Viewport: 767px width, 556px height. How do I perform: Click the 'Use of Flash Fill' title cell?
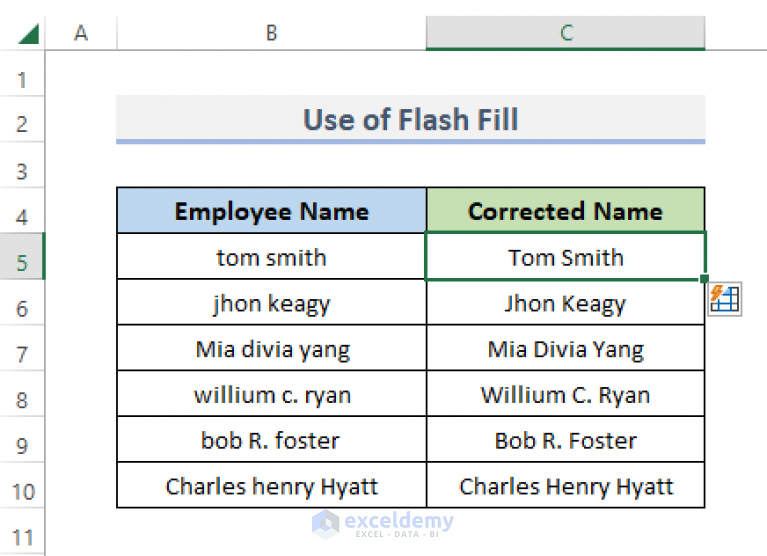[x=410, y=120]
